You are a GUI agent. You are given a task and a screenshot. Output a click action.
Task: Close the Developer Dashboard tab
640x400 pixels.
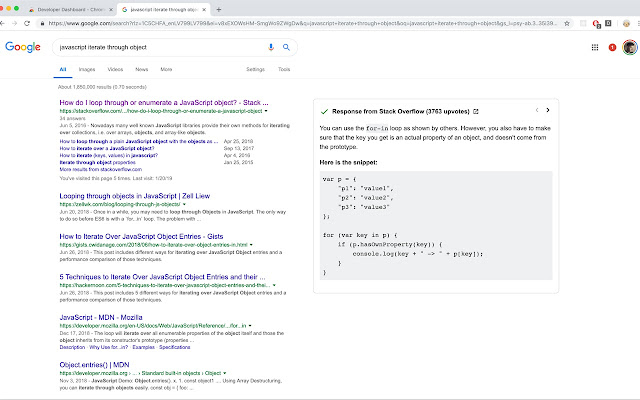tap(111, 9)
